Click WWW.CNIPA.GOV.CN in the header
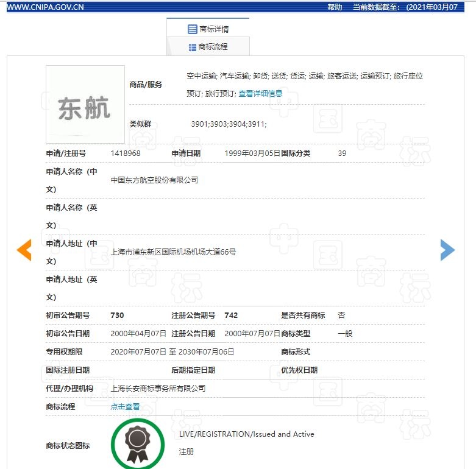 pos(45,7)
